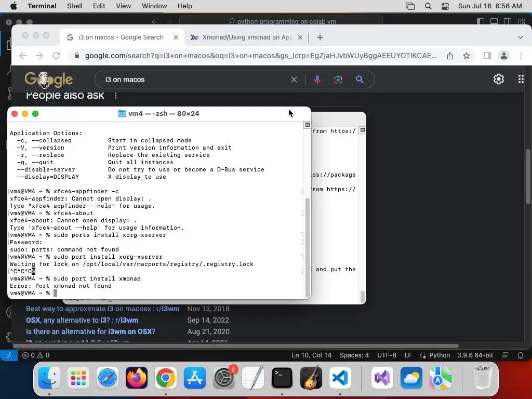Switch to the Xmonad/Using xmonad tab

pos(246,37)
